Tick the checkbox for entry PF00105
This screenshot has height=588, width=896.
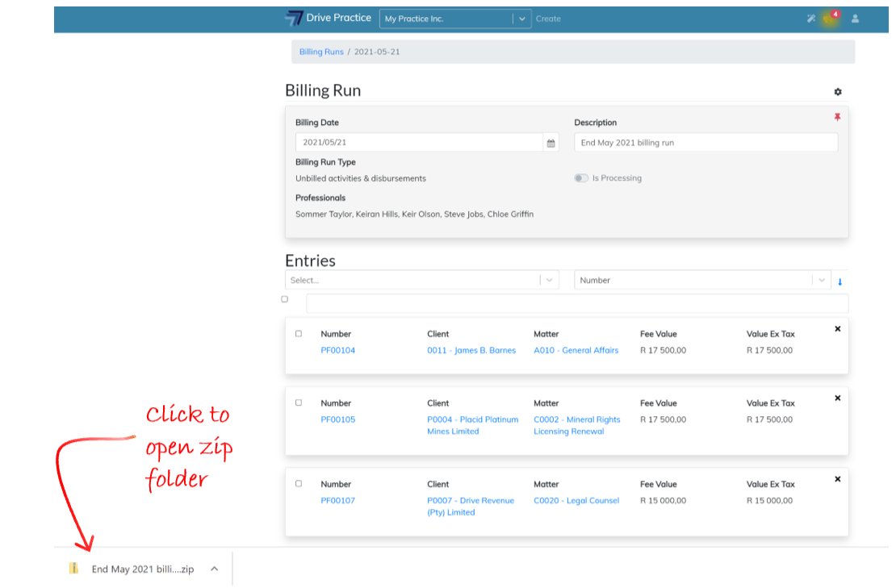(x=299, y=402)
